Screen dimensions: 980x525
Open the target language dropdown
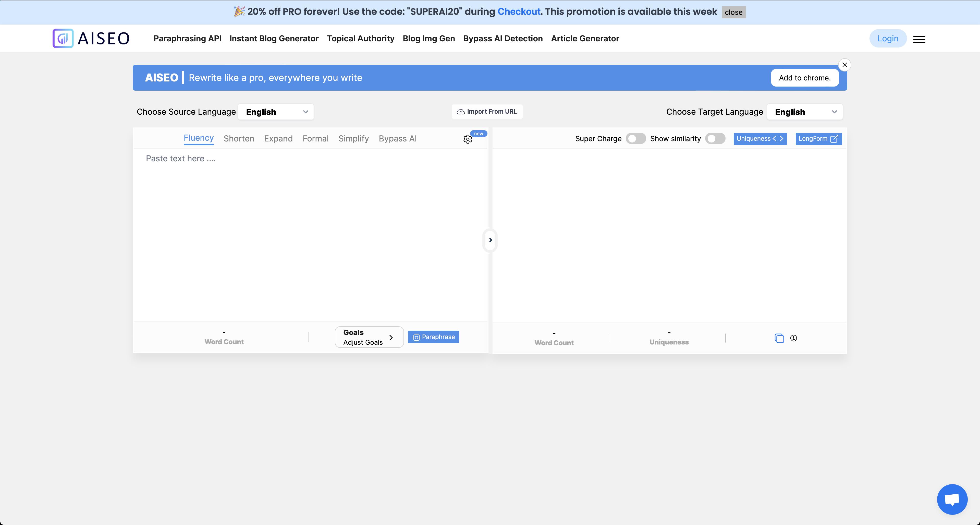coord(805,112)
